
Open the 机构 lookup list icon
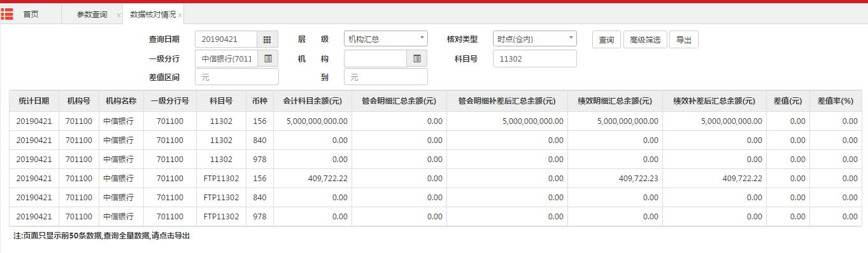click(417, 58)
